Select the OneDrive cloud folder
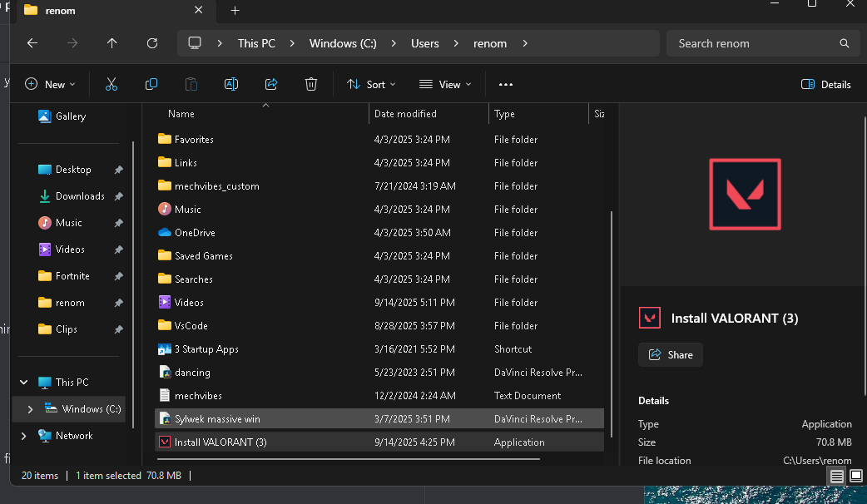This screenshot has width=867, height=504. (379, 233)
